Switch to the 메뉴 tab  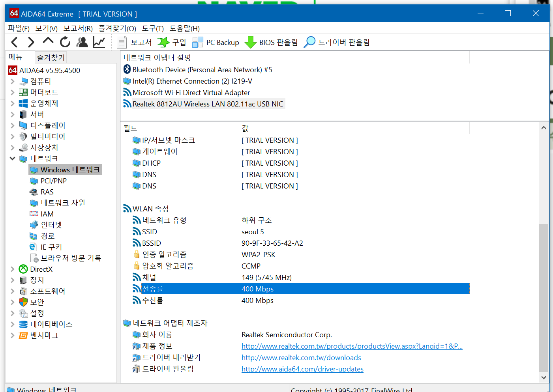[x=16, y=57]
